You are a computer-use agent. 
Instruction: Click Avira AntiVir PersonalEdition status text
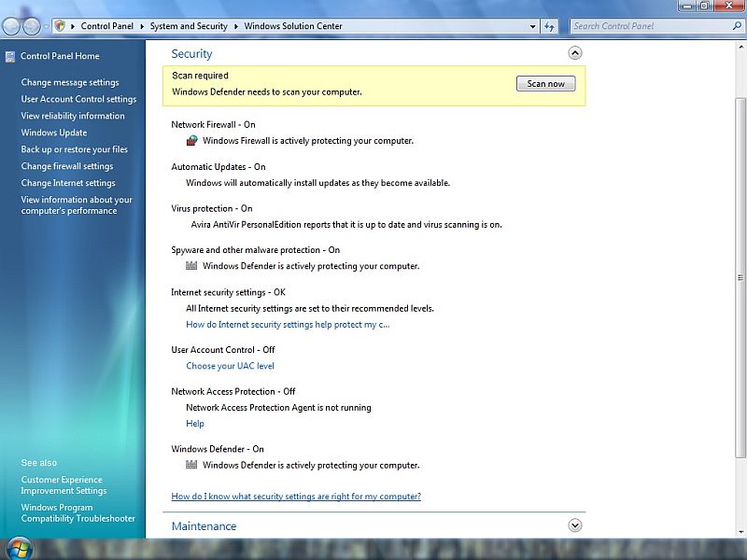346,225
